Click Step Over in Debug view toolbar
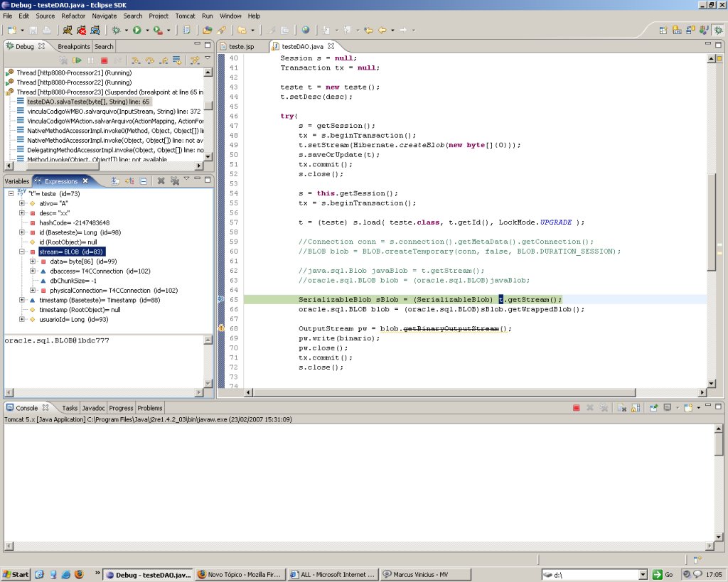Screen dimensions: 728x582 (149, 60)
